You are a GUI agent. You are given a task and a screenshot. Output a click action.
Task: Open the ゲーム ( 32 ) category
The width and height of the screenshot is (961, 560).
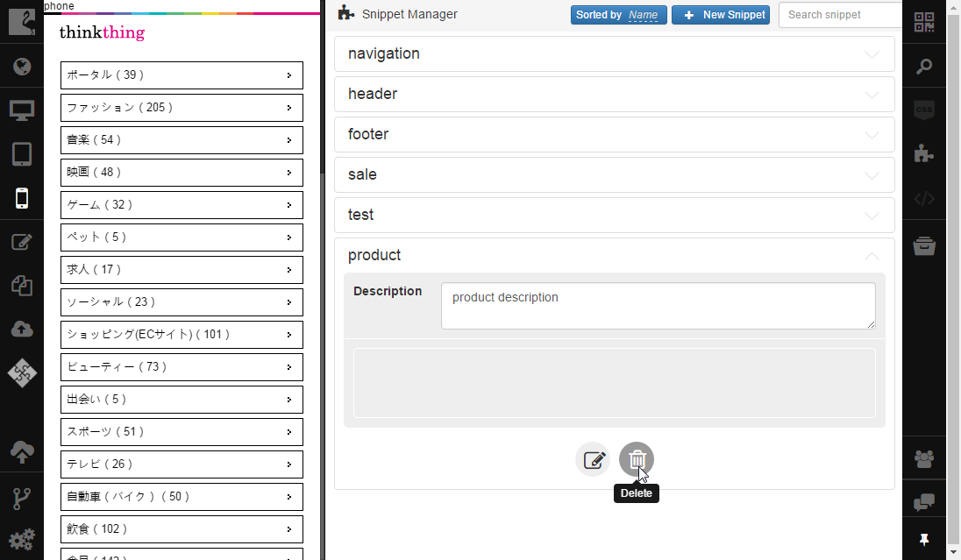click(x=182, y=205)
